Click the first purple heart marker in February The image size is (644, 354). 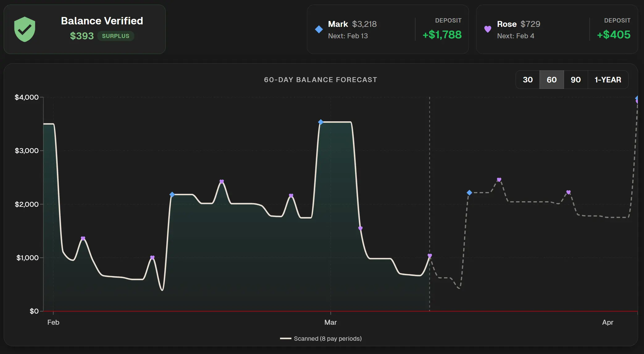pyautogui.click(x=83, y=238)
